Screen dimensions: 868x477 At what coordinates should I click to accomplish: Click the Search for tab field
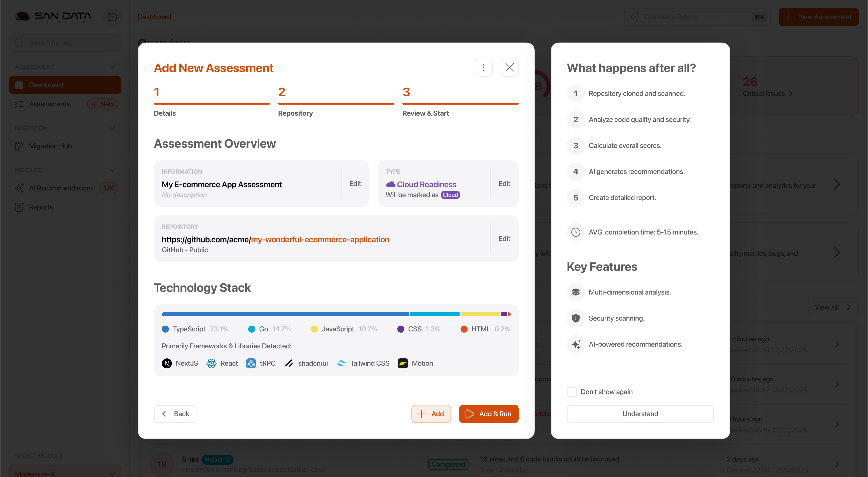pos(65,43)
